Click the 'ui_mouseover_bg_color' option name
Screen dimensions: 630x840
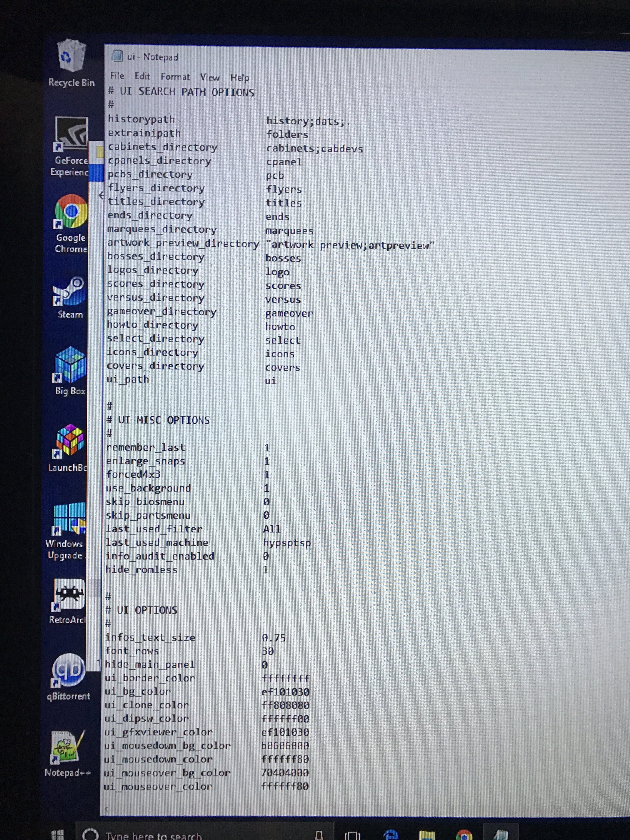pos(167,773)
